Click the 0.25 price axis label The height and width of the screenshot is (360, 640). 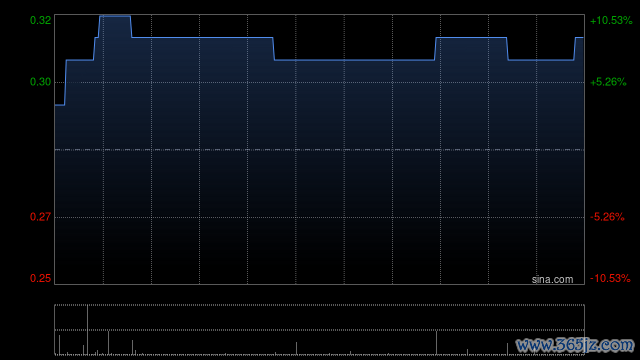40,278
